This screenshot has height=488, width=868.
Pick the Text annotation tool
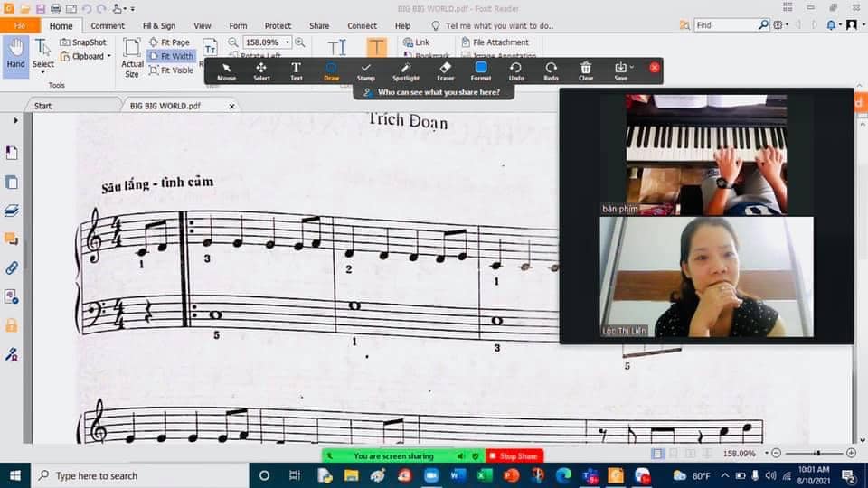[297, 71]
